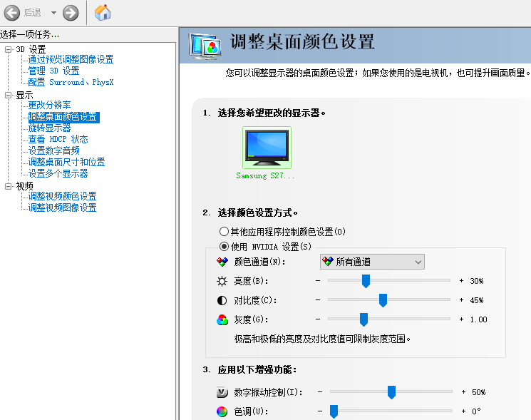Click plus button beside brightness slider
This screenshot has height=420, width=531.
461,281
